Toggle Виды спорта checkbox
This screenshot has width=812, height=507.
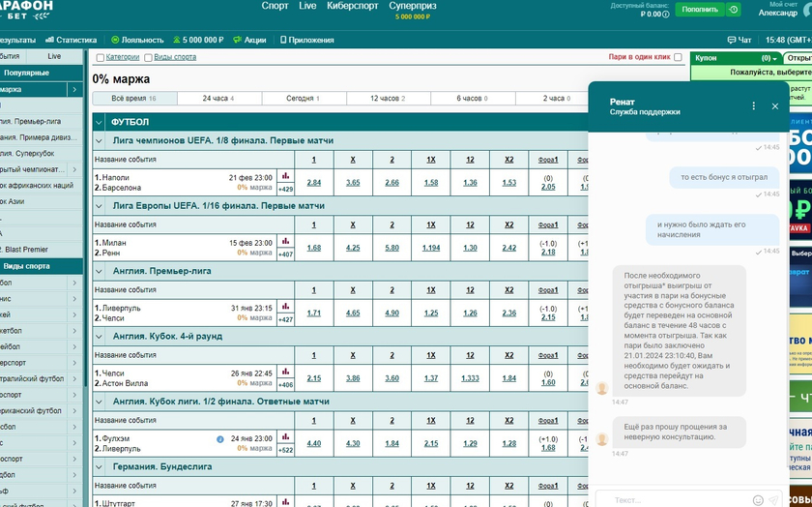148,57
